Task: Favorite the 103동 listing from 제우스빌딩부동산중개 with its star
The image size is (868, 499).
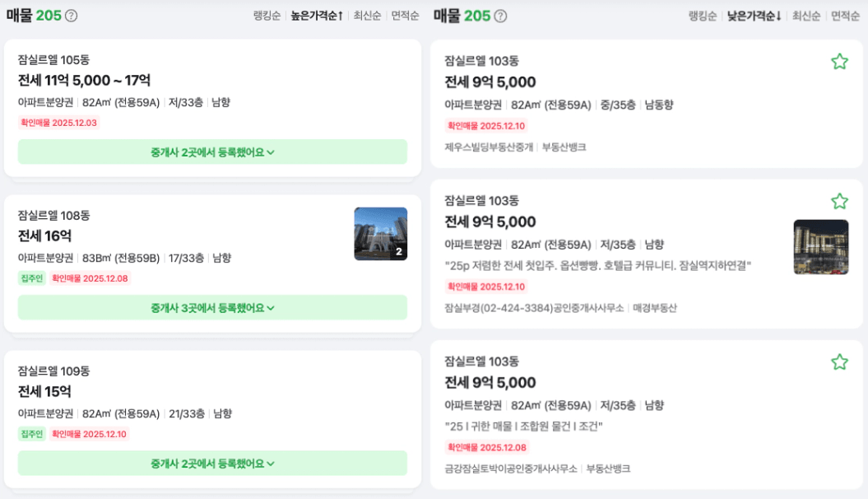Action: click(x=839, y=62)
